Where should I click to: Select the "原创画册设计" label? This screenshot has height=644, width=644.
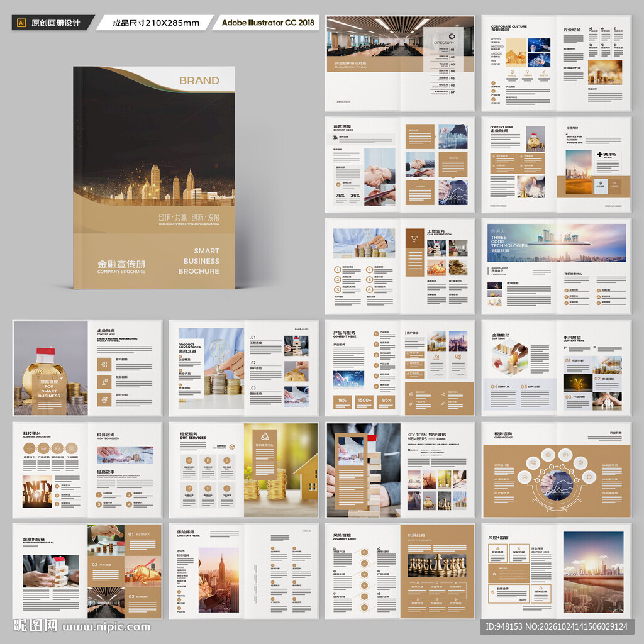pos(55,23)
